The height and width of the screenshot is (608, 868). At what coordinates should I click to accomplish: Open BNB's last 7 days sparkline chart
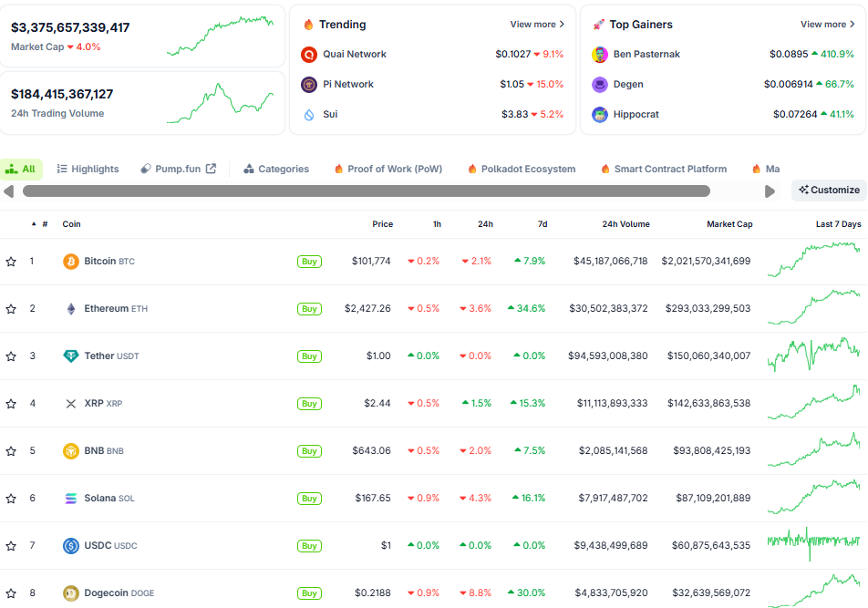point(813,450)
